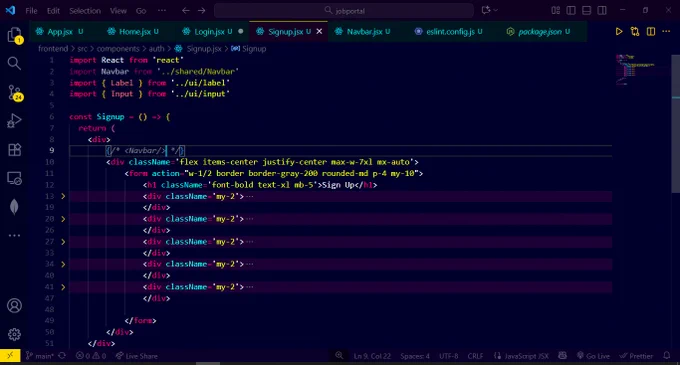Click the zoom magnifier in status bar
The image size is (680, 365).
[339, 356]
